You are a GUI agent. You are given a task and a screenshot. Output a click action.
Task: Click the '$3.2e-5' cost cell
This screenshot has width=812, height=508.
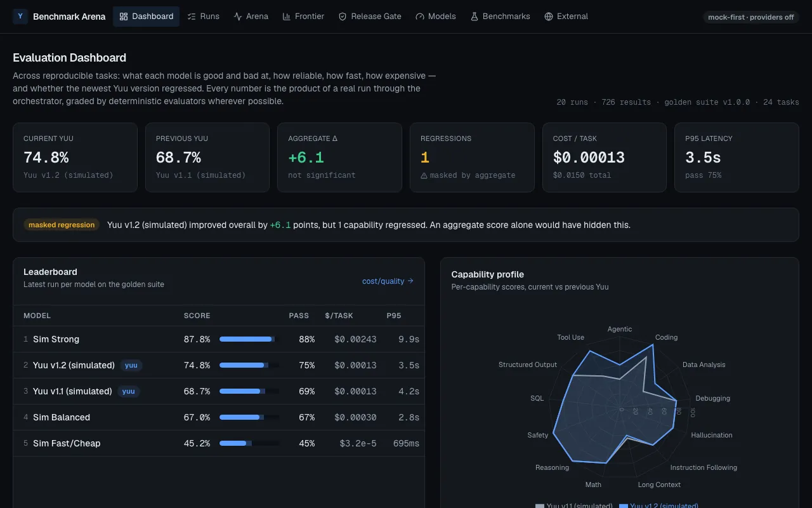point(358,443)
